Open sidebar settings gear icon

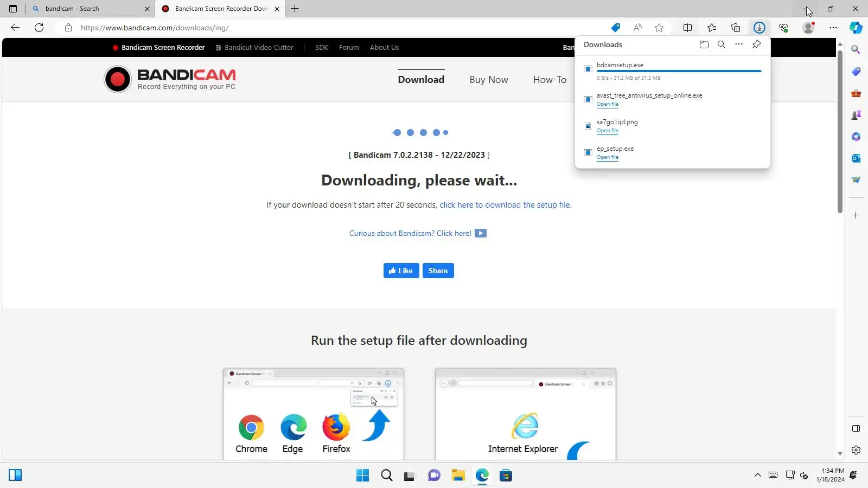click(x=856, y=450)
